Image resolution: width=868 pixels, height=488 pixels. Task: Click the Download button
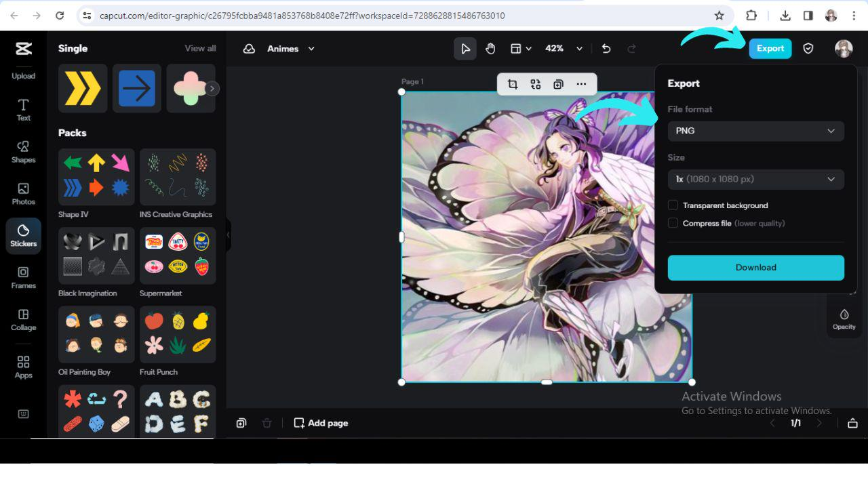[756, 268]
